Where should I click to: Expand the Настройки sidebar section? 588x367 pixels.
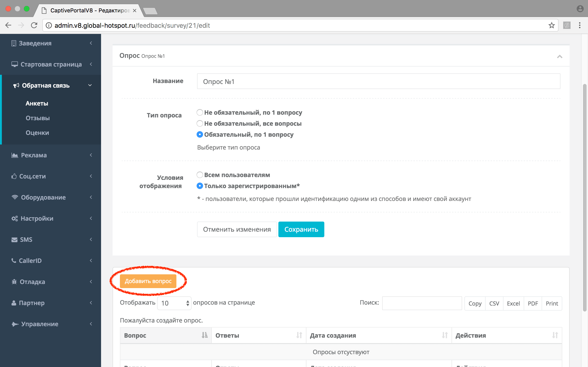coord(51,218)
